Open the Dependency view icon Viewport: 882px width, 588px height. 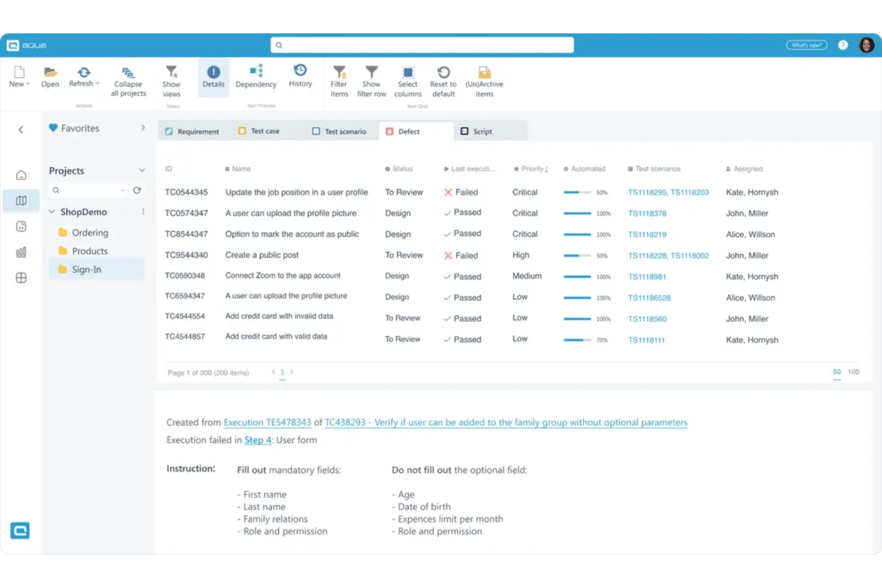click(x=256, y=71)
